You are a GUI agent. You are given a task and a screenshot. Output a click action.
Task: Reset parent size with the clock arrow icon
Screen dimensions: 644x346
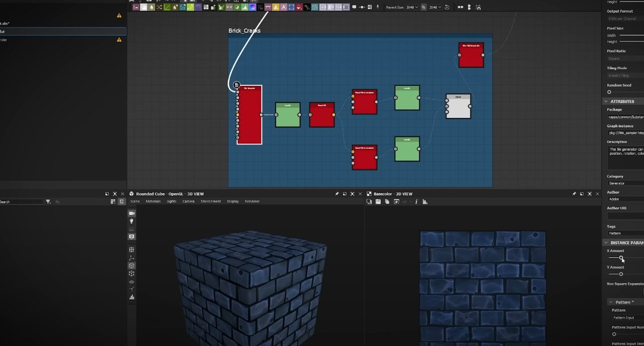tap(447, 7)
